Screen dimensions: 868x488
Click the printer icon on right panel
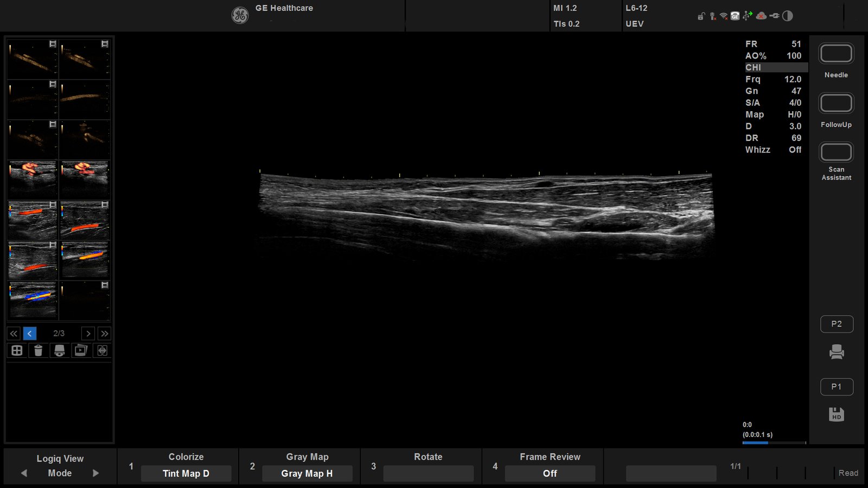click(837, 352)
